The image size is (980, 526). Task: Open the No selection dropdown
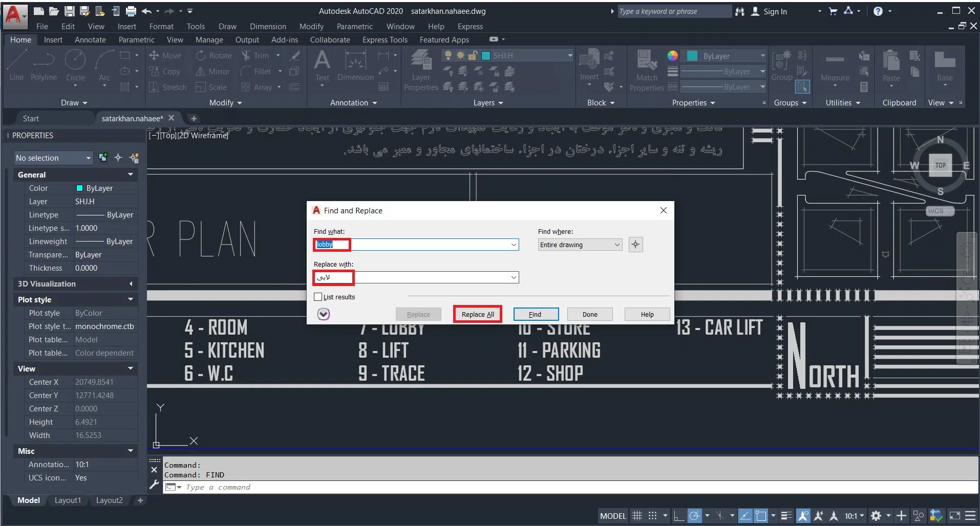click(x=53, y=158)
